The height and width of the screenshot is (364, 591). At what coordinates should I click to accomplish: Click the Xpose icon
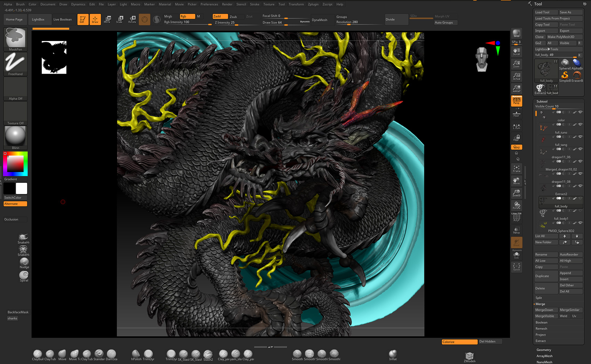[517, 267]
